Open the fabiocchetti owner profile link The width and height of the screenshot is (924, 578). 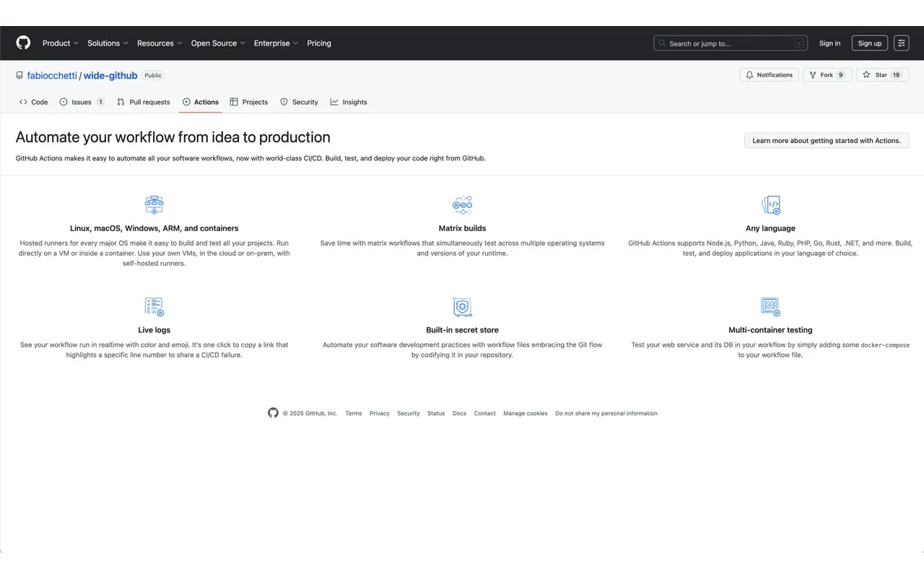52,75
